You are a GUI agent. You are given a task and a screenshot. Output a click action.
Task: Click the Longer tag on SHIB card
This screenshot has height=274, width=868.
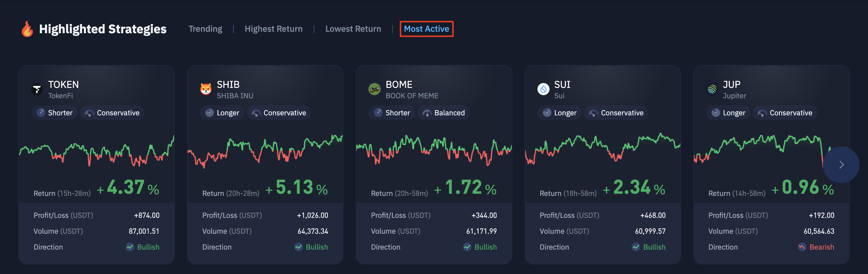(222, 113)
